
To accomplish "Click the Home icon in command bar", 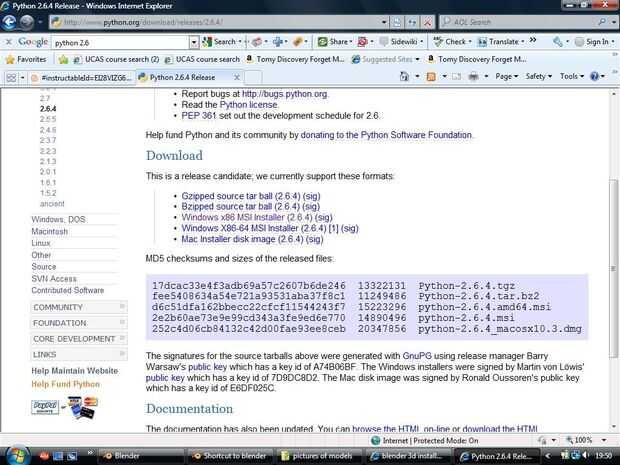I will coord(404,76).
